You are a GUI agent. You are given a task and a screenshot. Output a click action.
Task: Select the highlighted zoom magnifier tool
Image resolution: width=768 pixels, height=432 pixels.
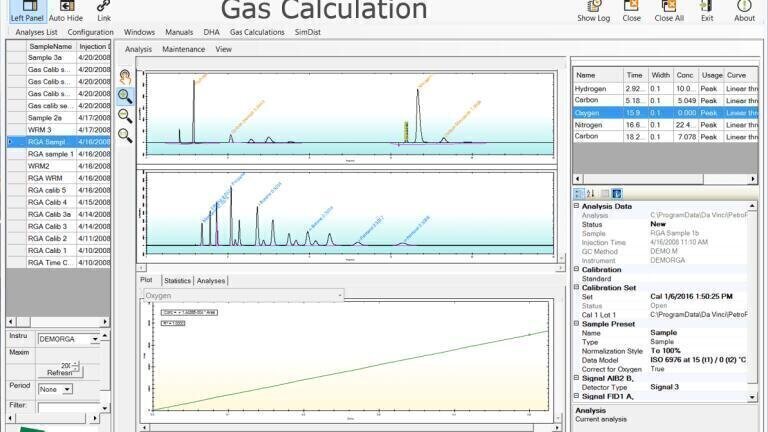(125, 96)
